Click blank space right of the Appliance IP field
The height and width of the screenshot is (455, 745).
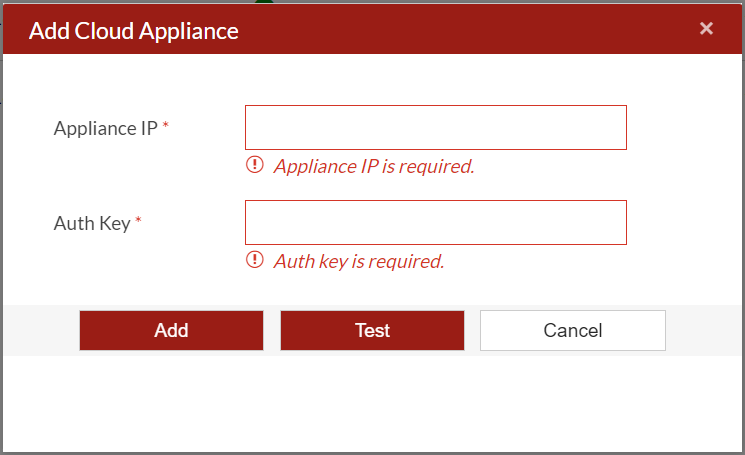(683, 128)
